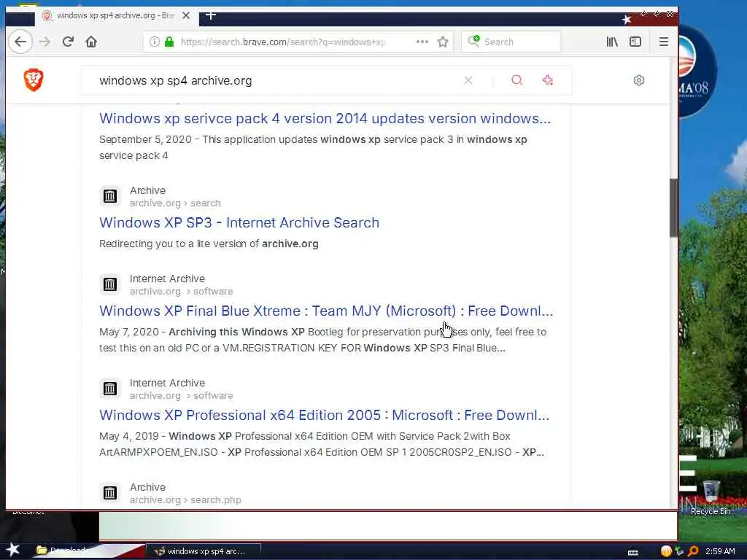Open Windows XP Final Blue Xtreme result
This screenshot has width=747, height=560.
326,311
